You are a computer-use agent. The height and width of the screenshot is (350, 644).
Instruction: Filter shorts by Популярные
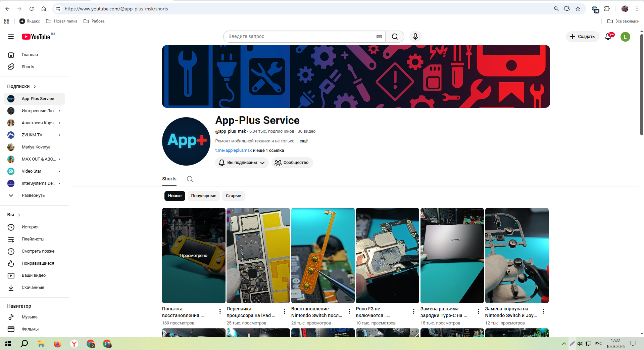204,196
